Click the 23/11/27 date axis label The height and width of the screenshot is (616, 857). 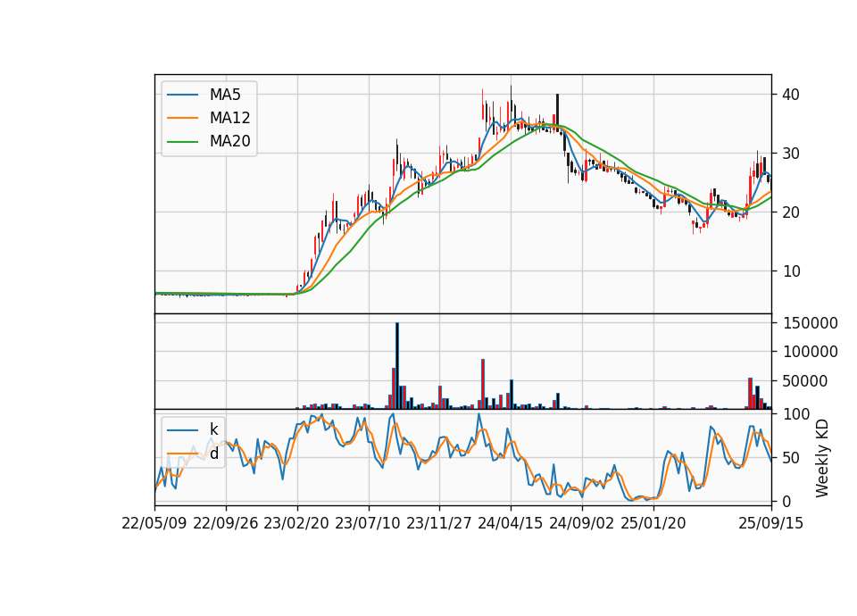439,523
